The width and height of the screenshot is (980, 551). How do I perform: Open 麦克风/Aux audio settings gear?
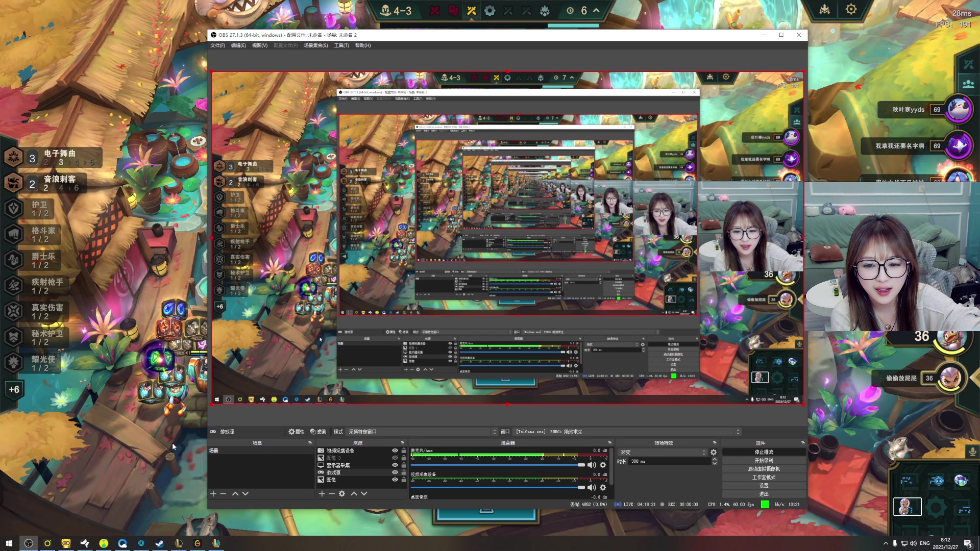pyautogui.click(x=603, y=465)
